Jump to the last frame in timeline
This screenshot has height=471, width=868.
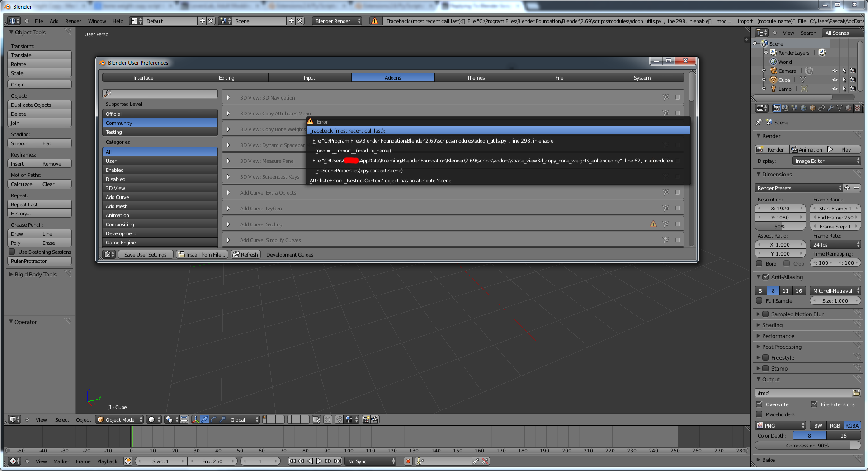337,461
